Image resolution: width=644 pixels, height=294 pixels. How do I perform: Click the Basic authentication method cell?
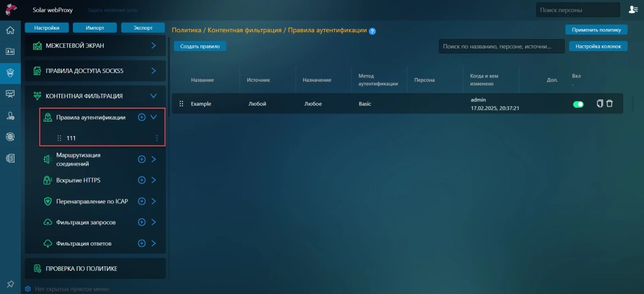[365, 104]
